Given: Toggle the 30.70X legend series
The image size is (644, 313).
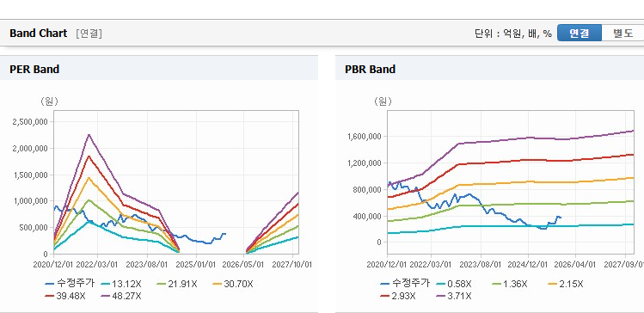Looking at the screenshot, I should tap(233, 284).
